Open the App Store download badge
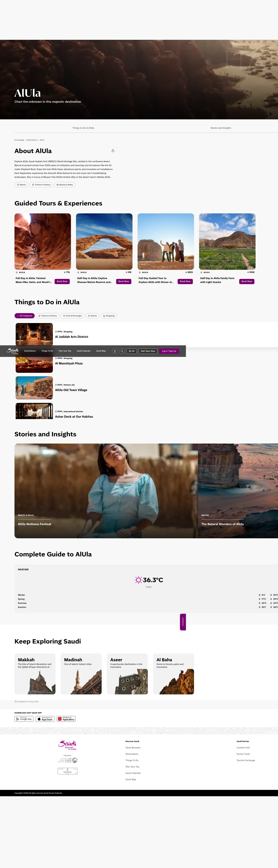Image resolution: width=278 pixels, height=868 pixels. (45, 719)
